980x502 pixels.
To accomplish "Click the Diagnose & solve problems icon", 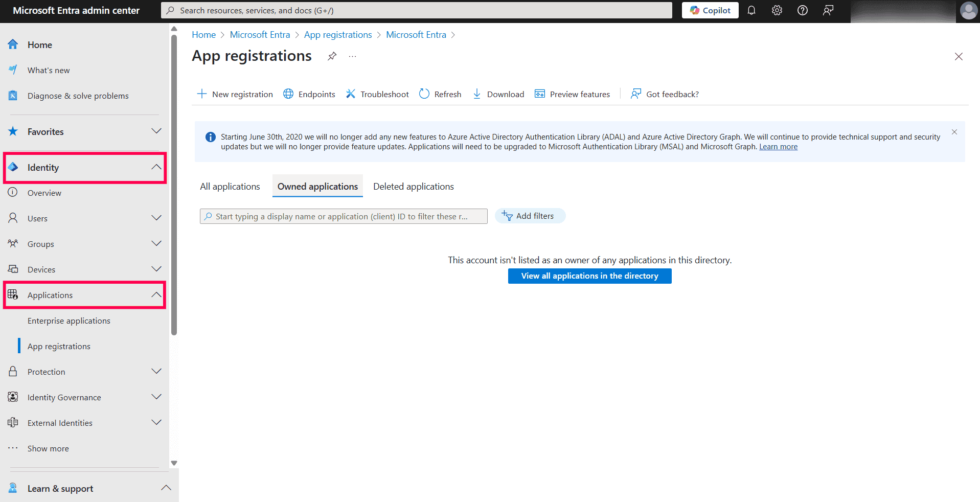I will point(13,96).
